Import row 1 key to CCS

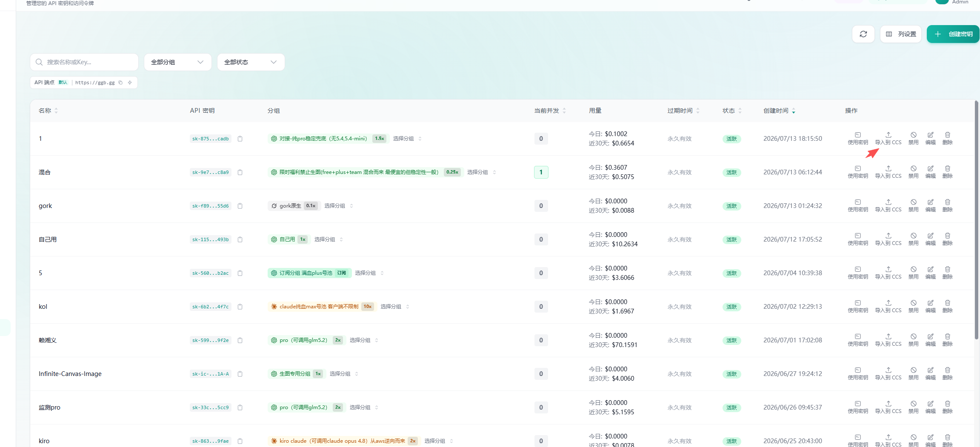pyautogui.click(x=888, y=138)
